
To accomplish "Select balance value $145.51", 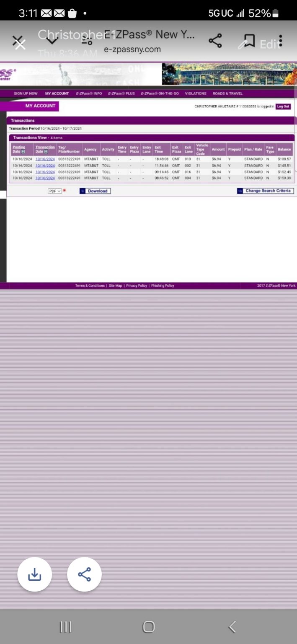I will coord(284,166).
